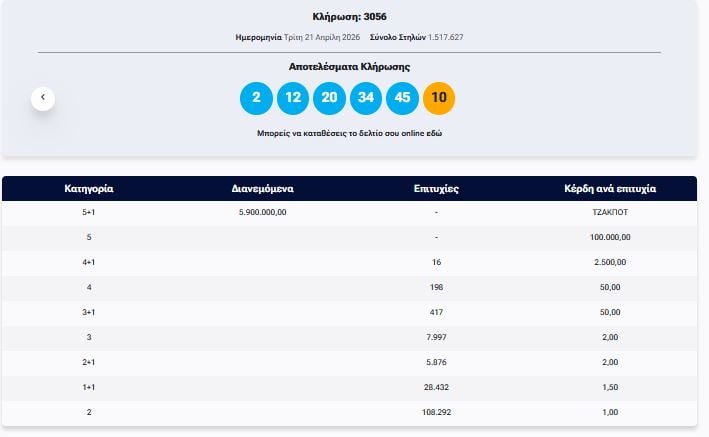709x437 pixels.
Task: Select the Επιτυχίες column header
Action: point(436,188)
